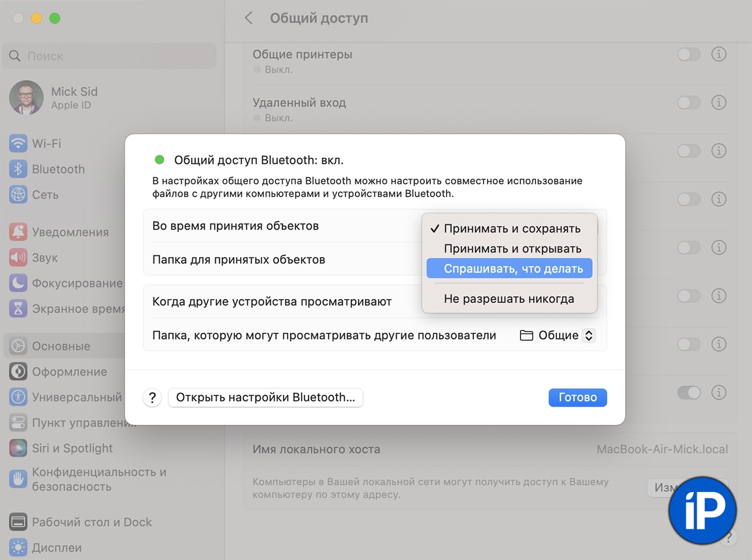The height and width of the screenshot is (560, 752).
Task: Open Bluetooth settings from the sidebar icon
Action: 18,169
